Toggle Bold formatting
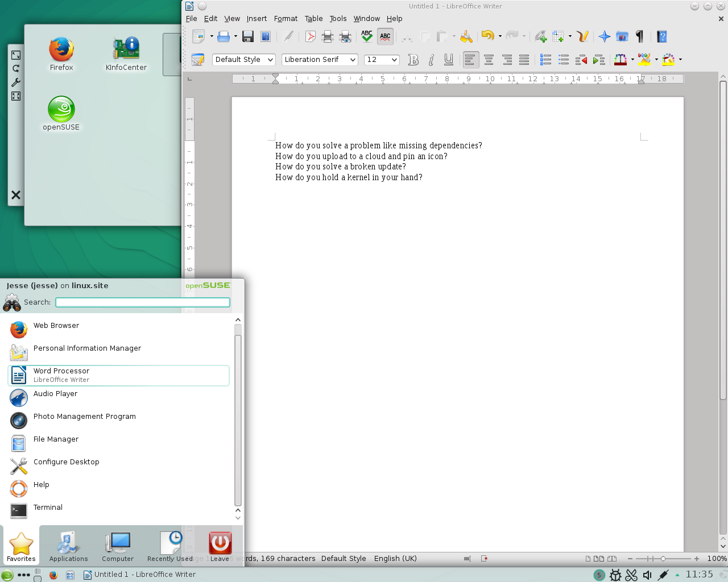728x582 pixels. pyautogui.click(x=413, y=60)
